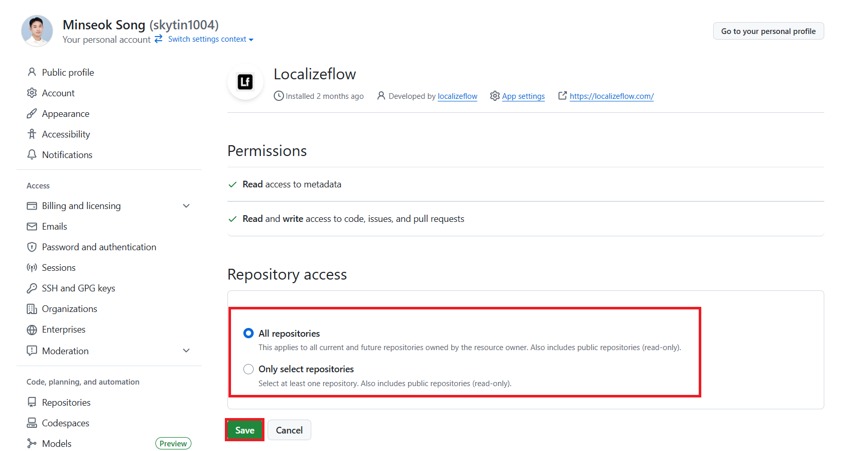
Task: Click the clock icon by Installed
Action: click(x=278, y=96)
